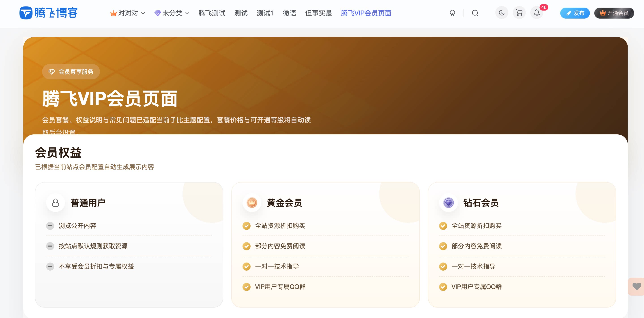Open the shopping cart
Screen dimensions: 644x318
[519, 13]
